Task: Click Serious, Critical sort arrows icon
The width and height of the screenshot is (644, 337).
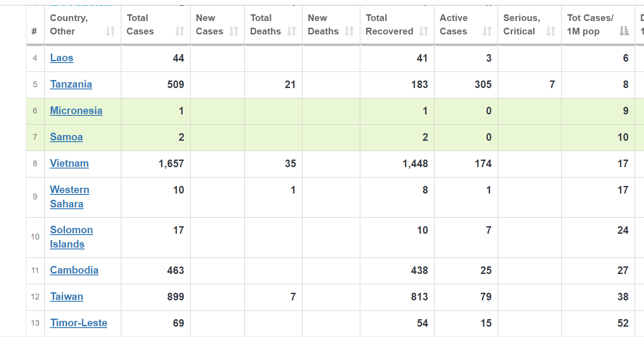Action: click(x=550, y=31)
